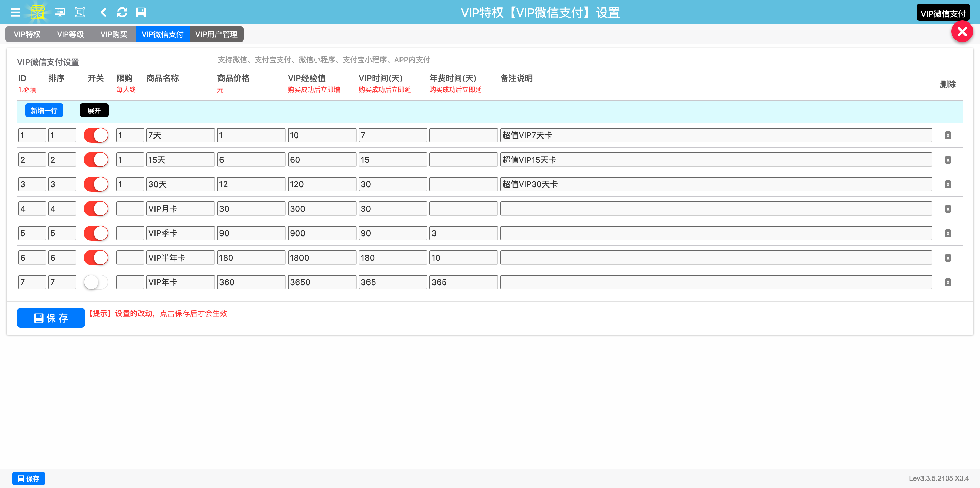This screenshot has width=980, height=488.
Task: Click the fullscreen frame icon
Action: (x=80, y=13)
